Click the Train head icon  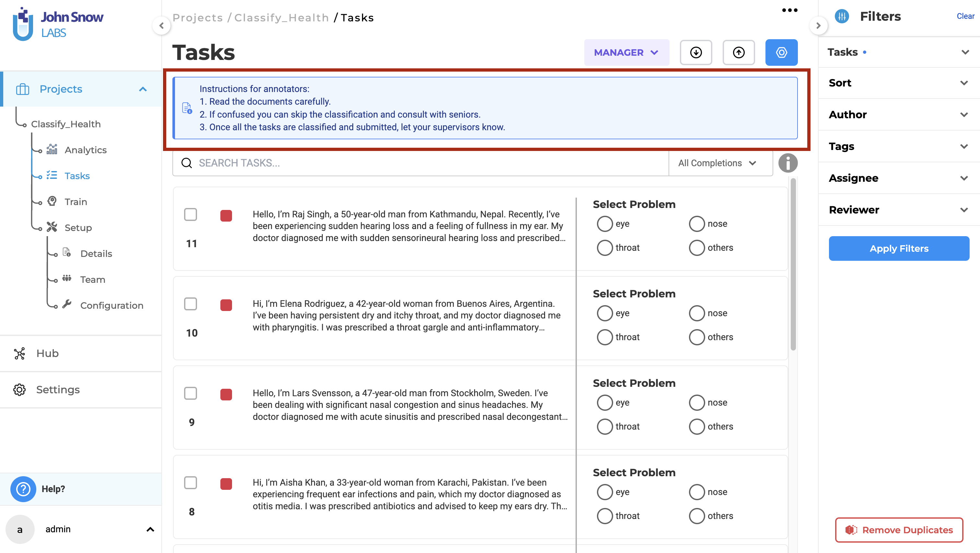(x=52, y=201)
